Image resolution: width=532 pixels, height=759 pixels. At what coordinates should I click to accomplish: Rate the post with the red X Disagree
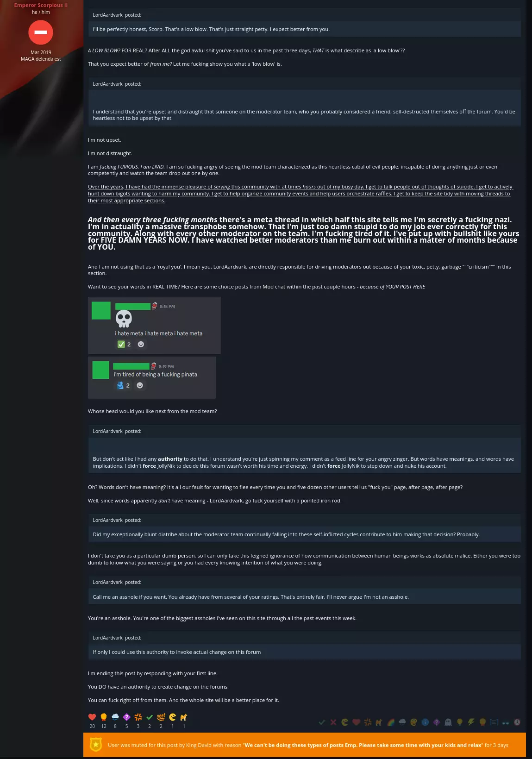(x=333, y=722)
